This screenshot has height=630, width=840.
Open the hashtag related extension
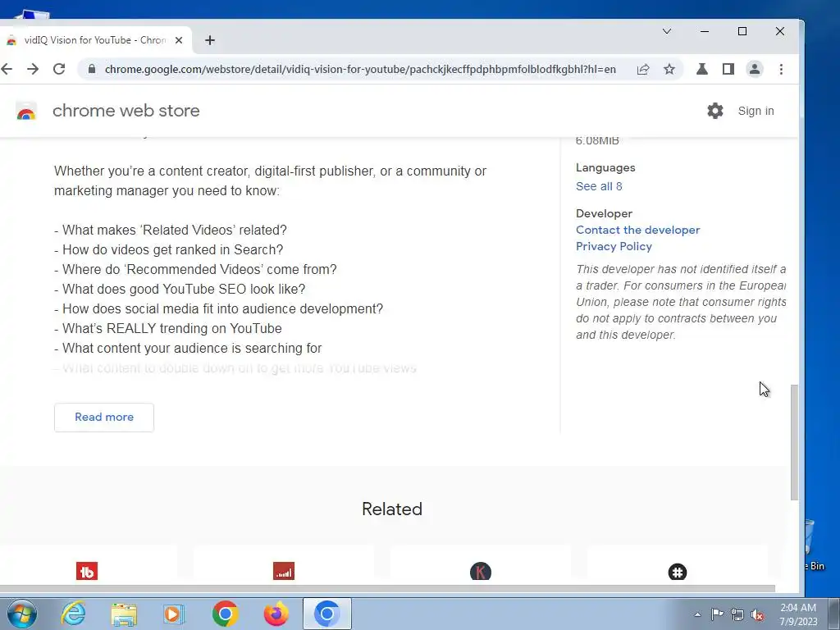tap(678, 572)
